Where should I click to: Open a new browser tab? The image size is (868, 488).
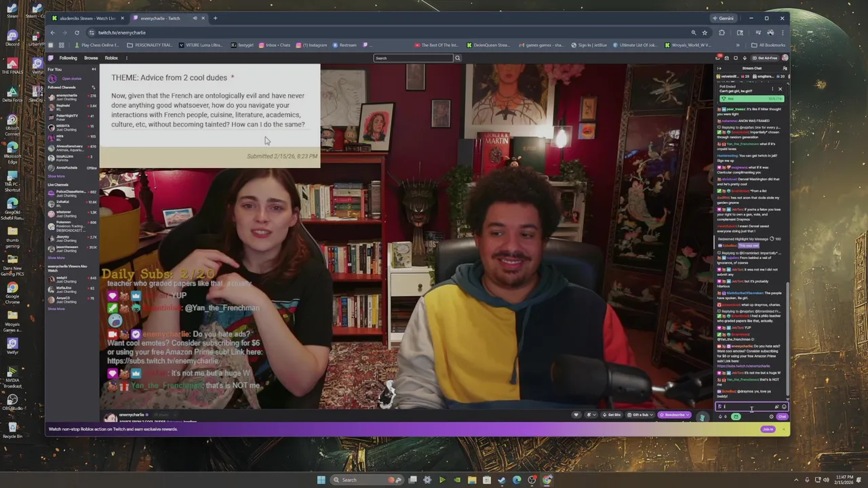(215, 18)
